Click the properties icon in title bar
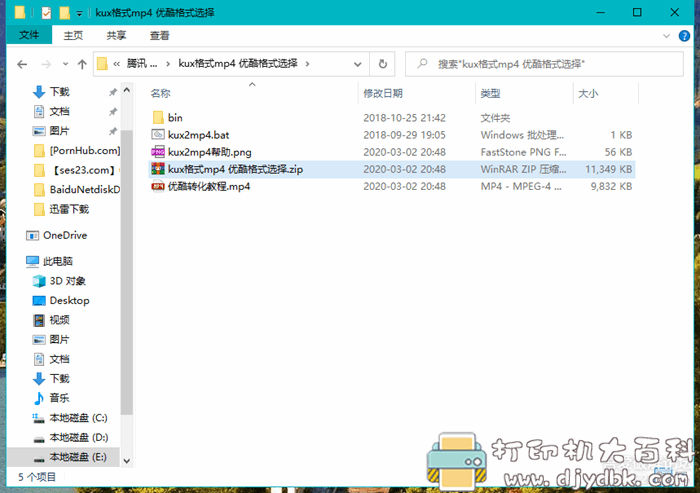700x493 pixels. [46, 13]
